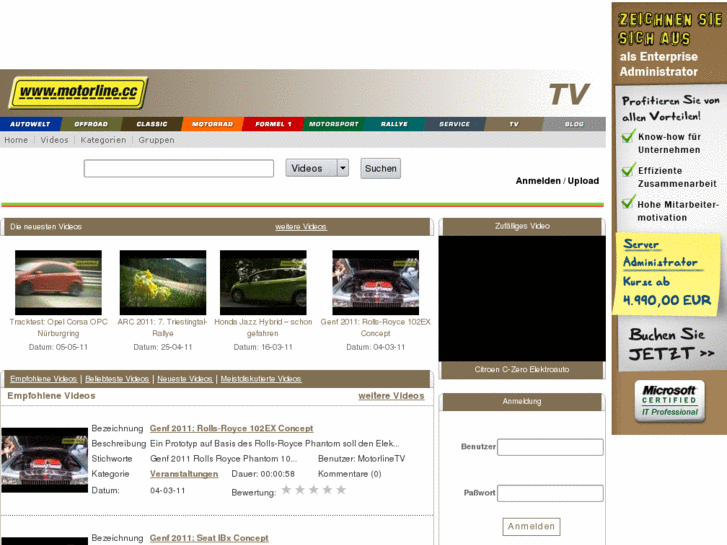This screenshot has height=545, width=727.
Task: Switch to Meistdiskutierte Videos tab
Action: [261, 379]
